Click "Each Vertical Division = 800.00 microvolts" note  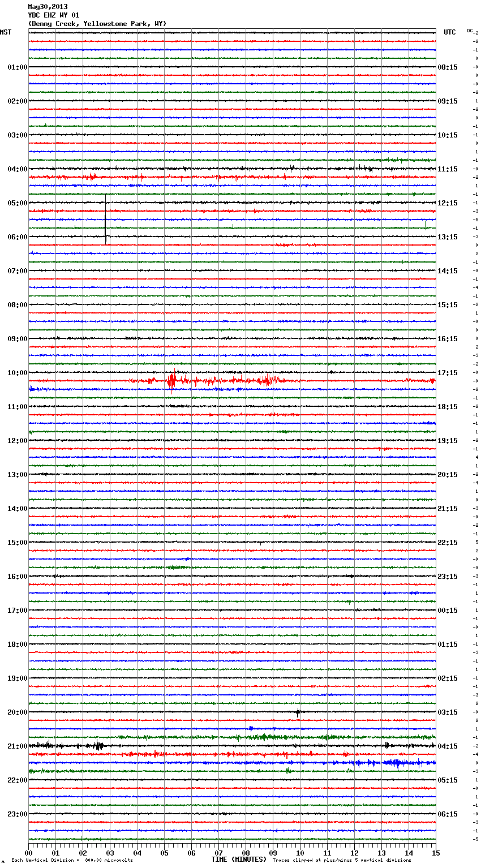tap(72, 860)
